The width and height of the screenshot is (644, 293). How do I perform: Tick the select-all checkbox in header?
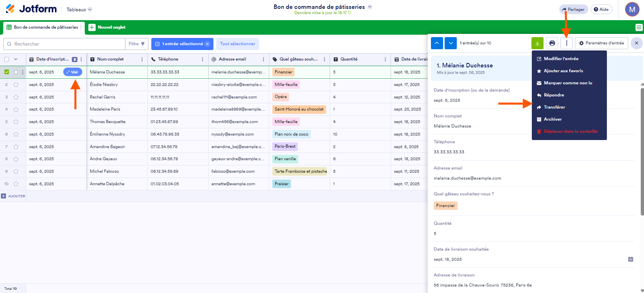(6, 59)
